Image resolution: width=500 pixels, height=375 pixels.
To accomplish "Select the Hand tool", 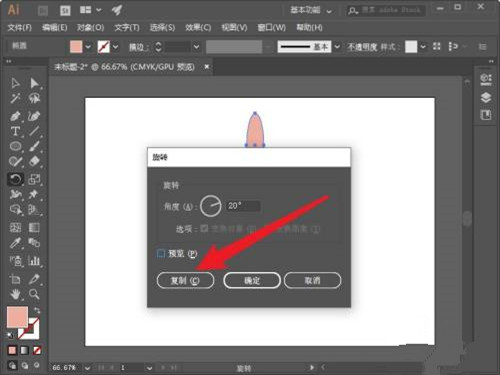I will pos(15,294).
